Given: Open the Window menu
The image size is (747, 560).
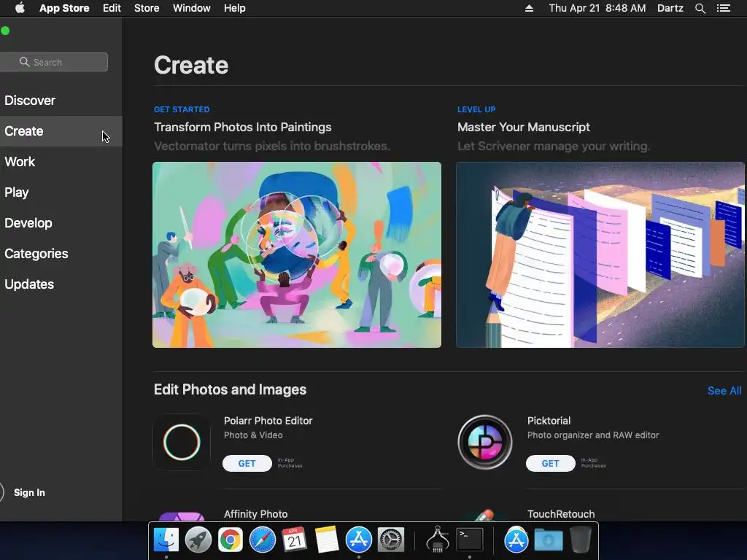Looking at the screenshot, I should [192, 8].
